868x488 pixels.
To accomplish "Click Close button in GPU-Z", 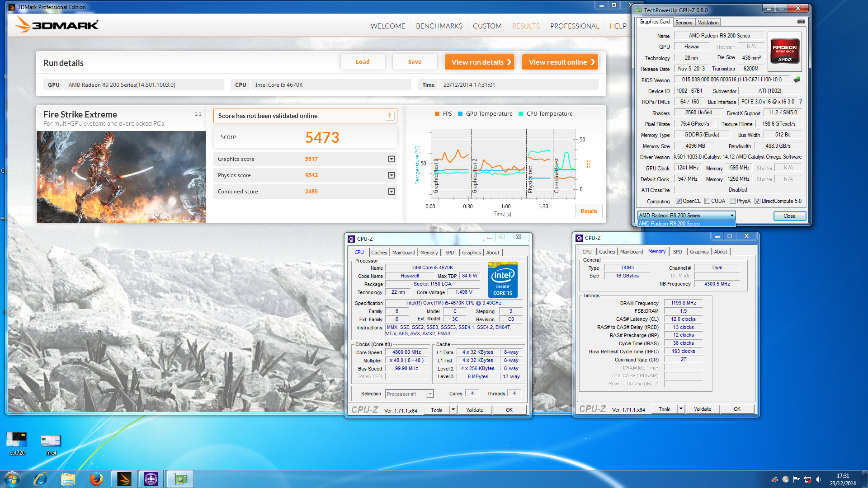I will pyautogui.click(x=789, y=216).
